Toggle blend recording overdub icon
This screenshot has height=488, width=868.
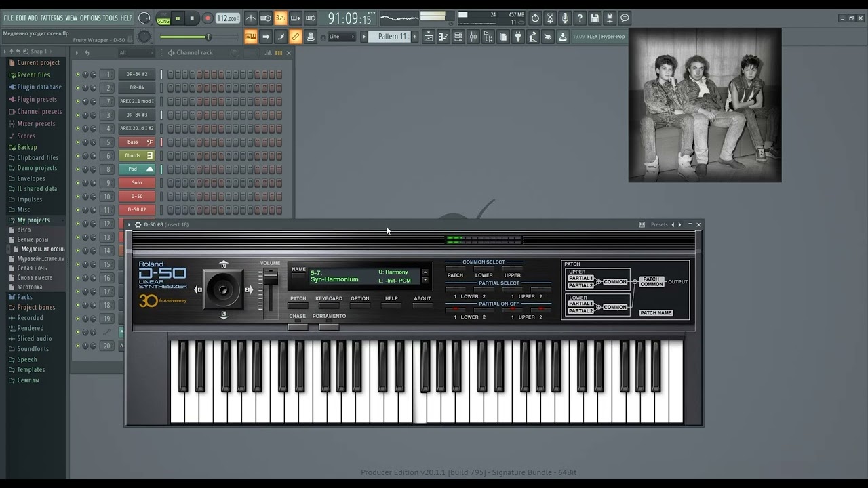point(296,18)
